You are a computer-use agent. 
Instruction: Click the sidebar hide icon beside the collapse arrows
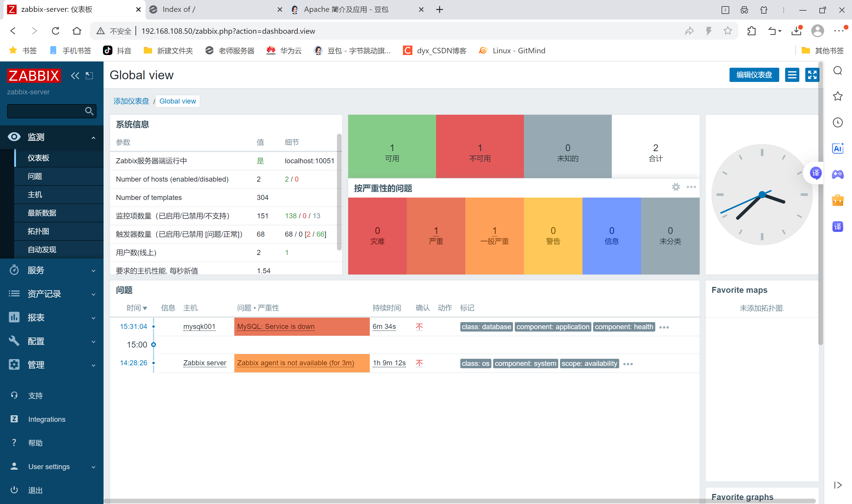click(x=89, y=75)
